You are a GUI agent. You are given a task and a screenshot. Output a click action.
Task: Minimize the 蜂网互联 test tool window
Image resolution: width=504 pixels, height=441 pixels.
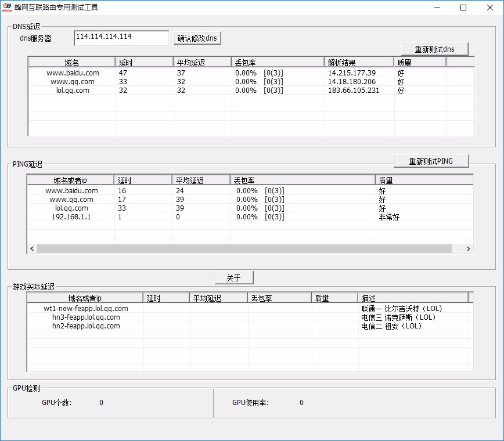[437, 8]
